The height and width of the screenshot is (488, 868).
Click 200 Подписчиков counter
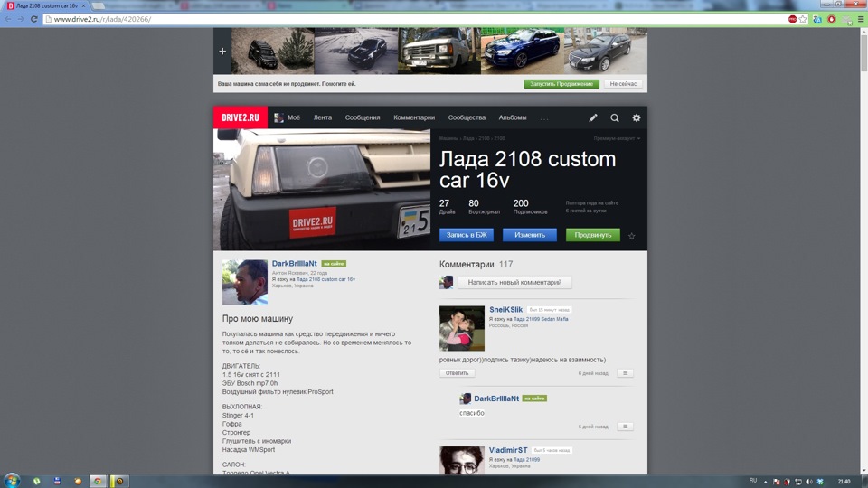point(531,207)
